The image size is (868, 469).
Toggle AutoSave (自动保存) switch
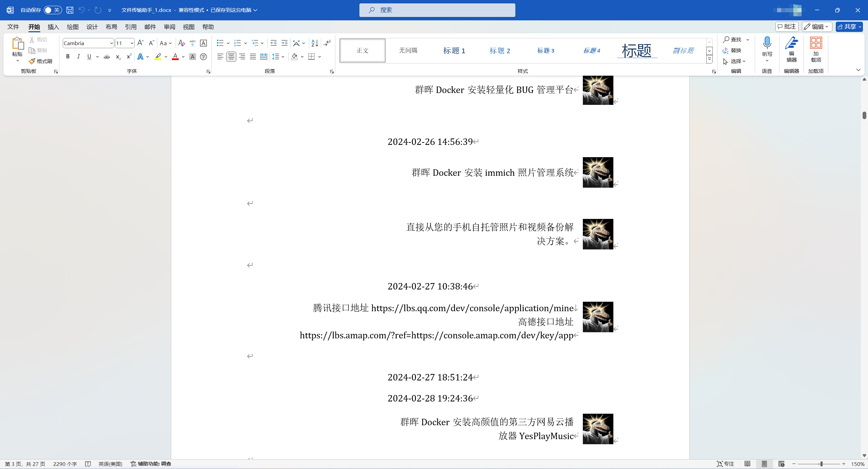pos(53,10)
